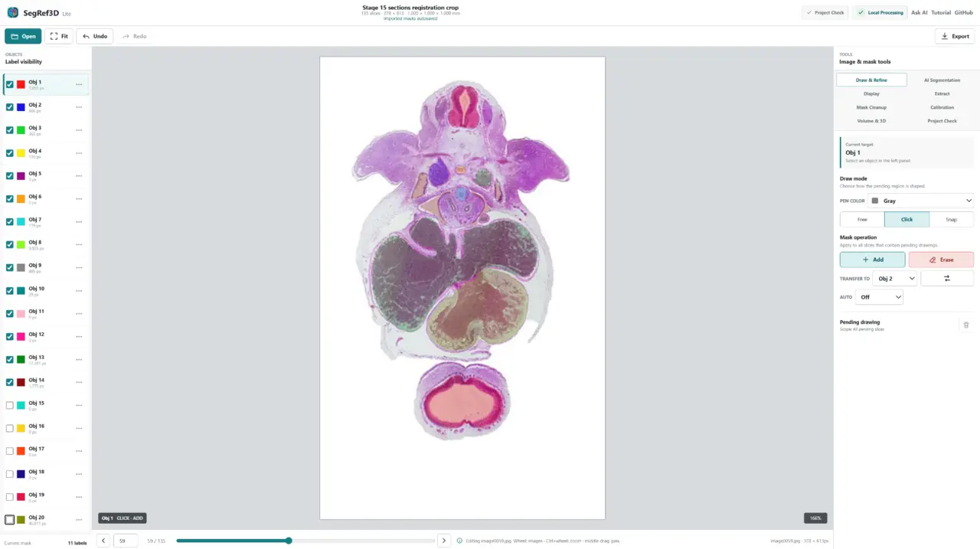Open the Calibration tab
Image resolution: width=980 pixels, height=549 pixels.
(942, 107)
